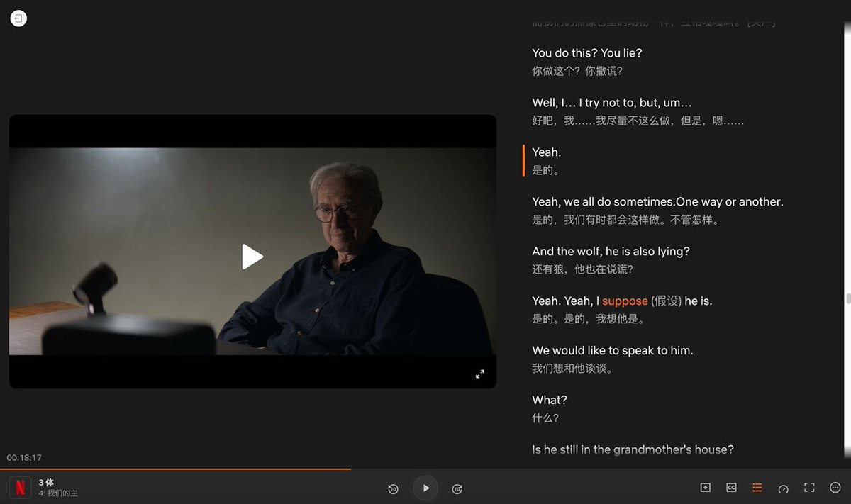Viewport: 851px width, 504px height.
Task: Click the round play button in the bottom bar
Action: tap(425, 488)
